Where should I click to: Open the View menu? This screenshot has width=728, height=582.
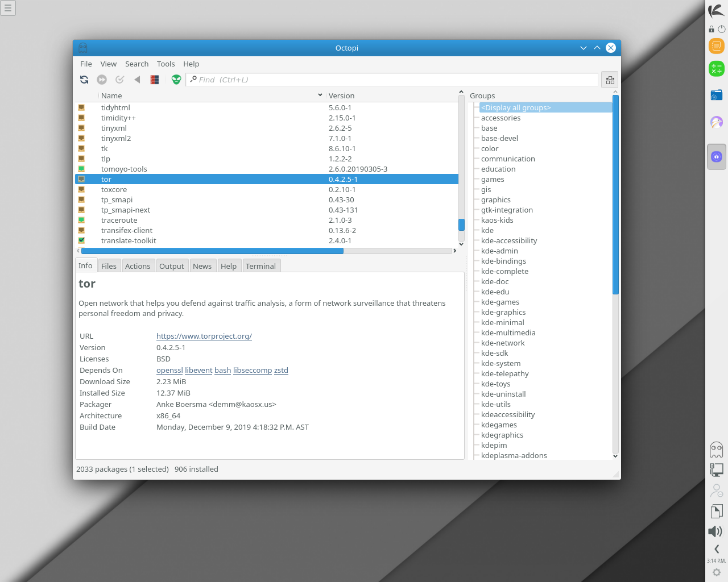(x=109, y=64)
